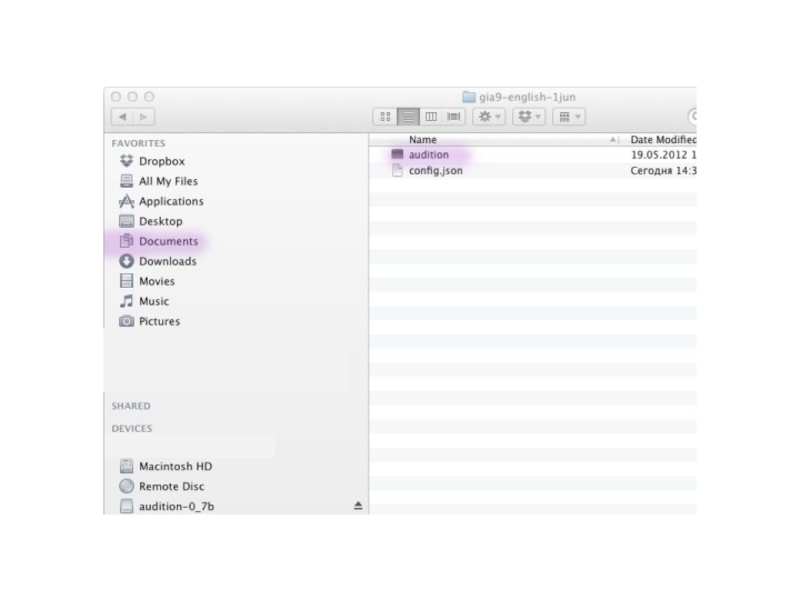Viewport: 800px width, 600px height.
Task: Open the Arrange items dropdown
Action: click(569, 117)
